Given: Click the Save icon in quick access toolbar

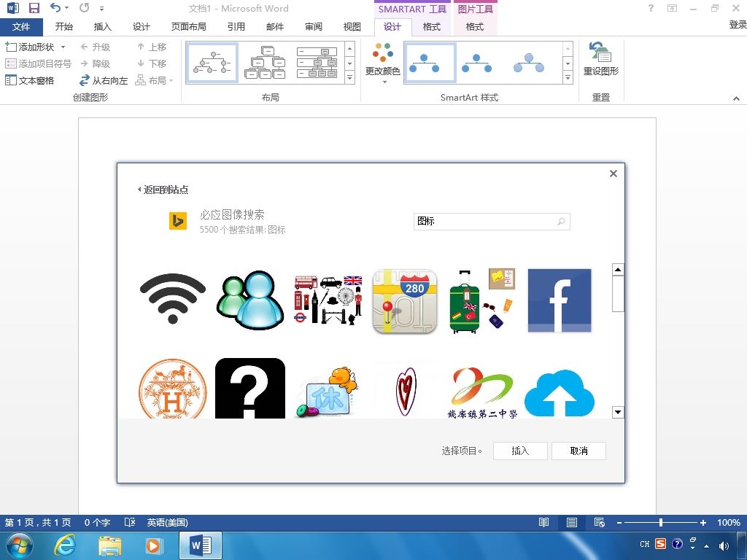Looking at the screenshot, I should pyautogui.click(x=34, y=8).
